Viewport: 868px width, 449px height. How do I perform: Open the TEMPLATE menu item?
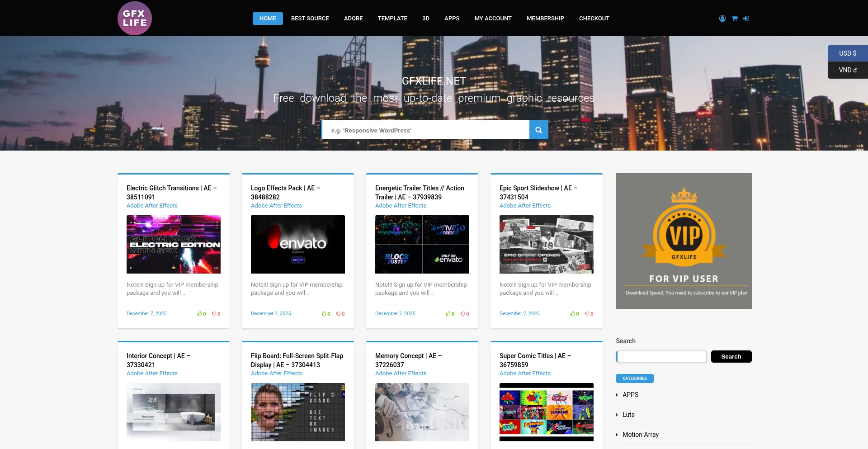click(x=392, y=19)
